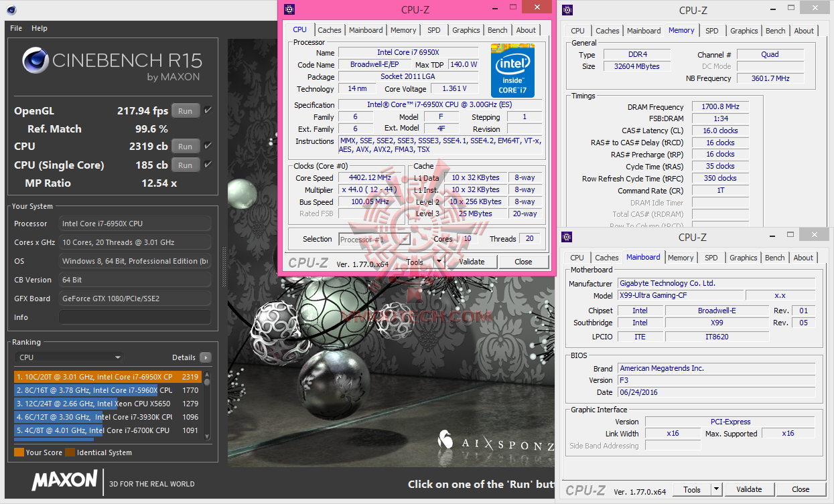
Task: Toggle the OpenGL test checkmark
Action: 208,110
